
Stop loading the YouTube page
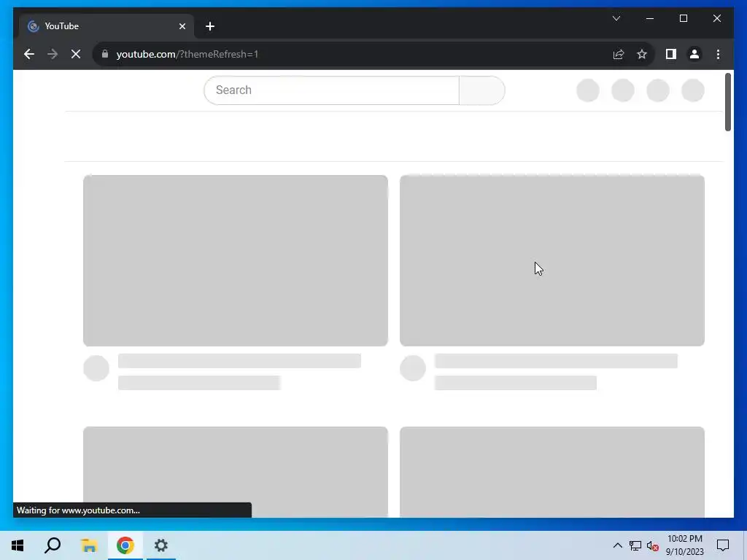coord(76,54)
